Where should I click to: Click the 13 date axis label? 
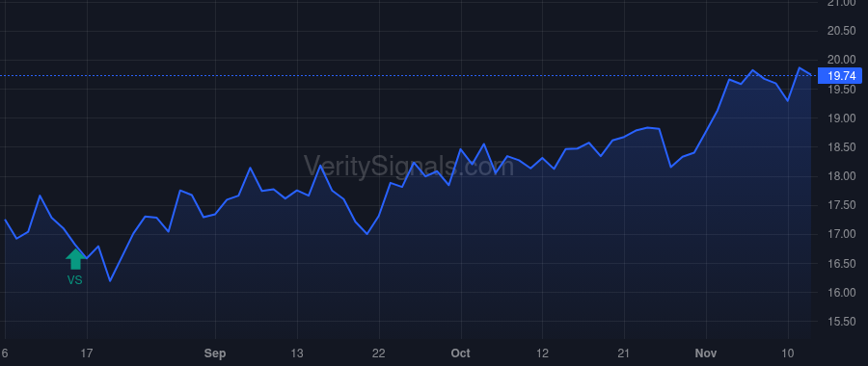[297, 353]
